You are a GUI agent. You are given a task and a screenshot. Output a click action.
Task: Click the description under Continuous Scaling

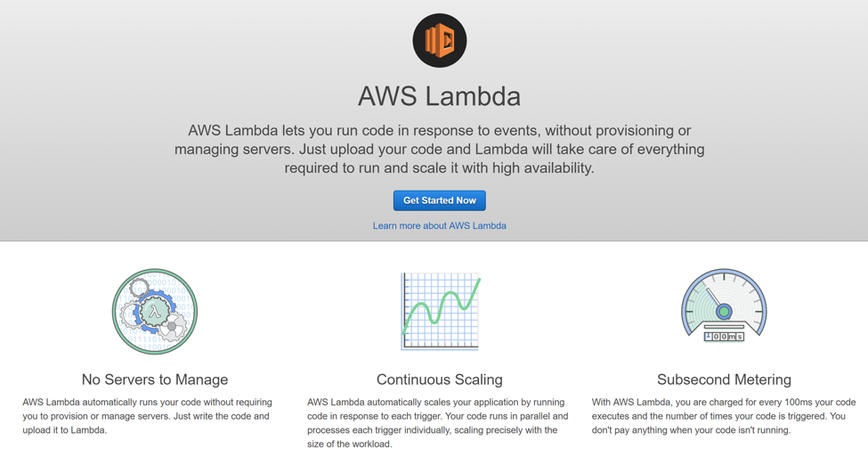point(438,423)
